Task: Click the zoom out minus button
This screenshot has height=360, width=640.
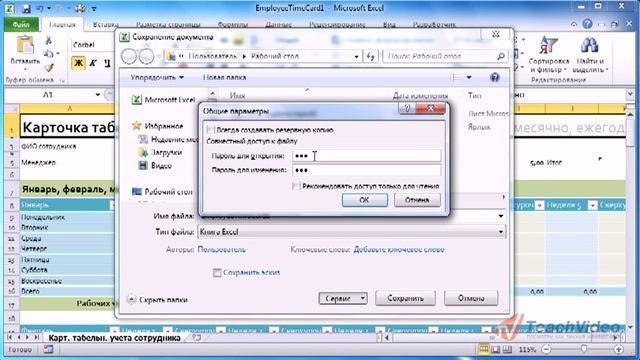Action: tap(547, 349)
